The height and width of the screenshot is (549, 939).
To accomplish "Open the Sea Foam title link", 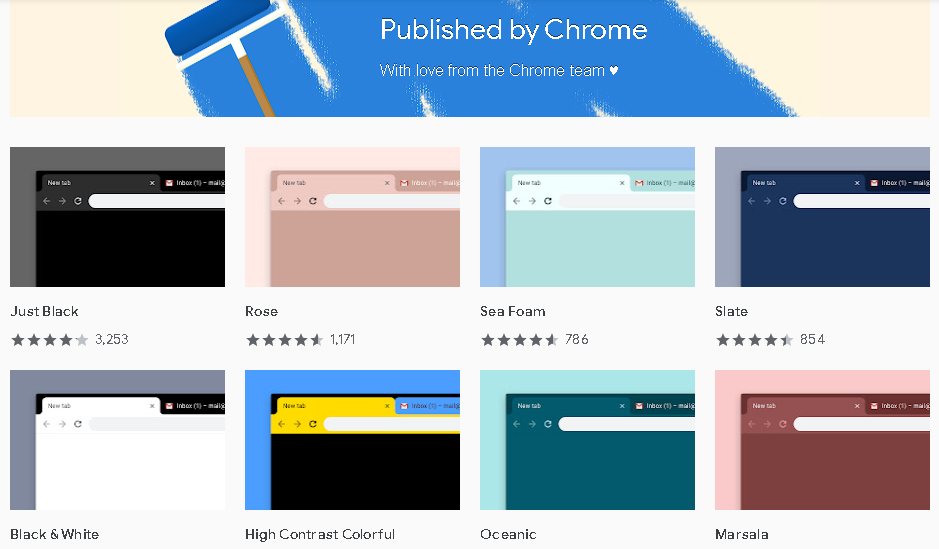I will [x=512, y=311].
